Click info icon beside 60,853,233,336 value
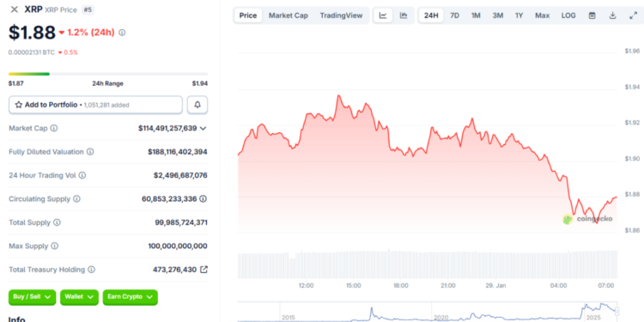 click(x=203, y=199)
